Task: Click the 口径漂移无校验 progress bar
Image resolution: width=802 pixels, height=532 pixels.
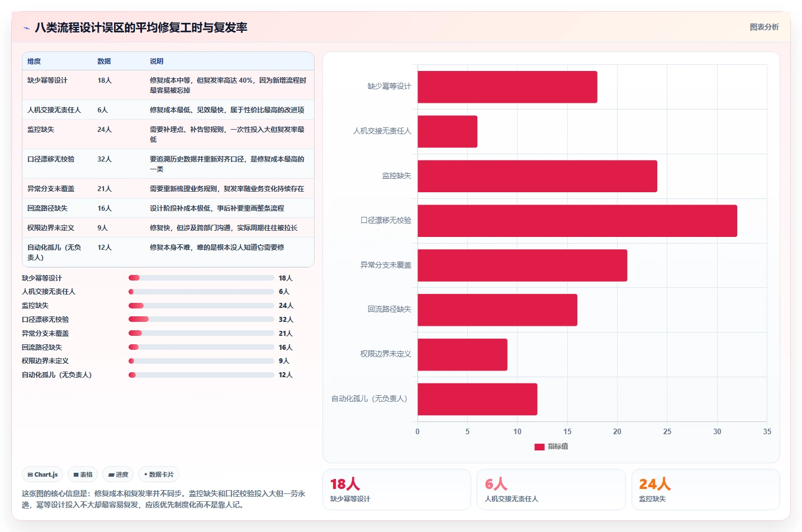Action: coord(201,319)
